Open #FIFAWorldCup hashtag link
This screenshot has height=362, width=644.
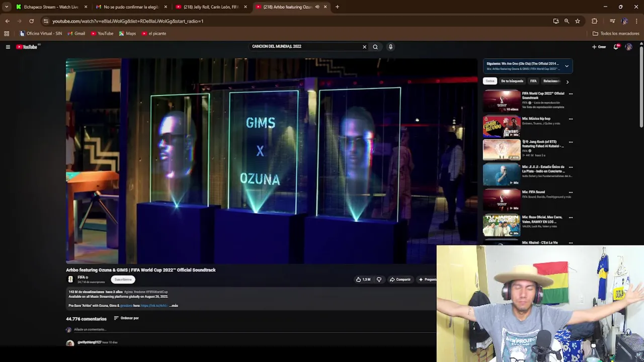coord(156,292)
